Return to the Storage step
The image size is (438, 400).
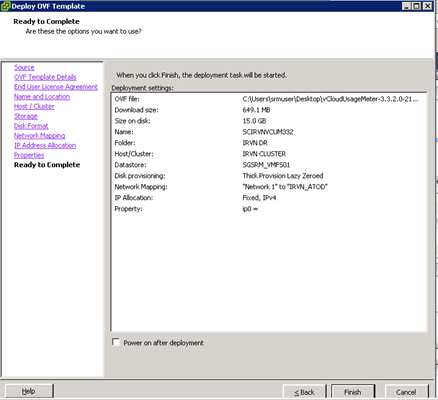(x=26, y=116)
